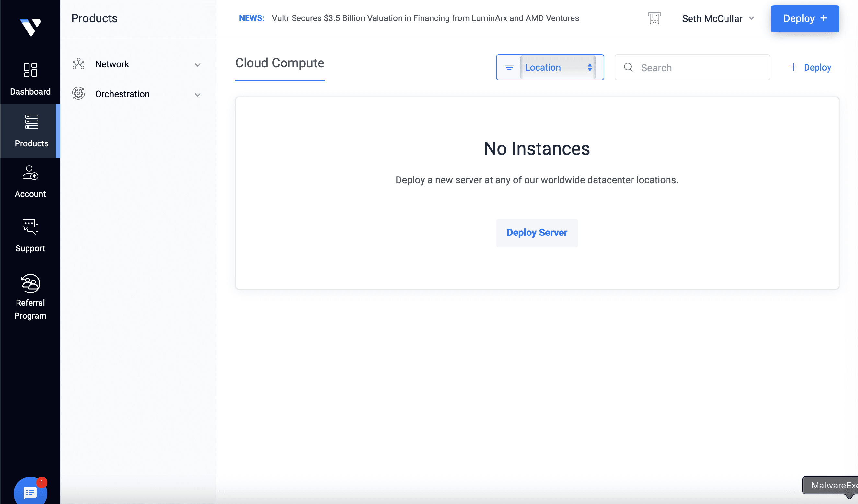
Task: Click the Deploy Server button
Action: click(537, 233)
